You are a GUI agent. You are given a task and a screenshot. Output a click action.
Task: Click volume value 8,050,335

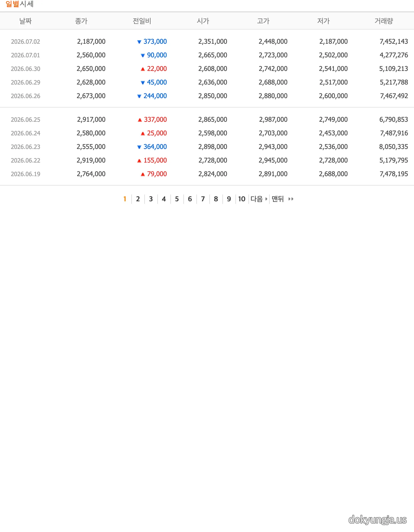[394, 147]
